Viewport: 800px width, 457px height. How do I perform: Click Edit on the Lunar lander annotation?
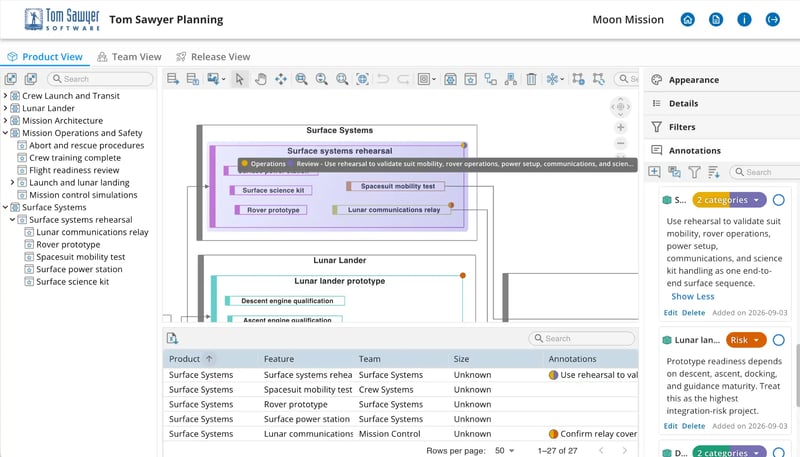670,426
